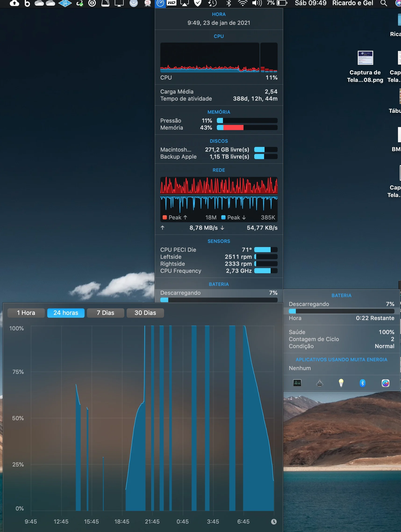Click the clock icon below the battery chart
401x532 pixels.
coord(274,521)
